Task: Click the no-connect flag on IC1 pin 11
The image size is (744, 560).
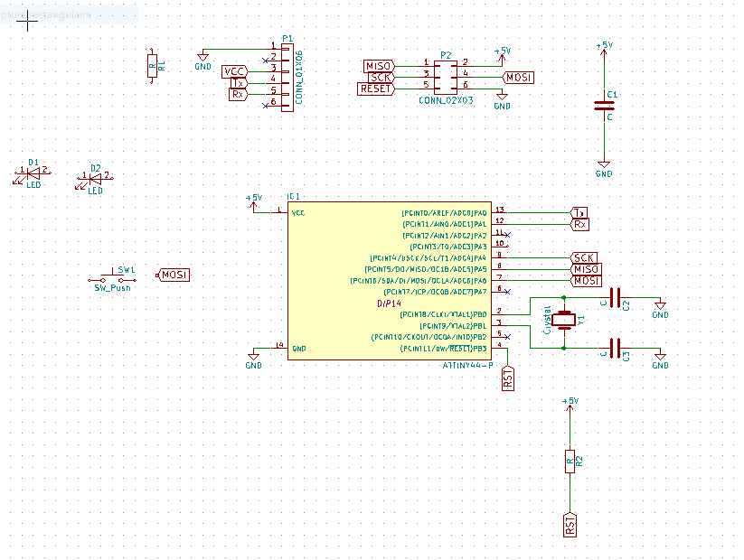Action: tap(508, 235)
